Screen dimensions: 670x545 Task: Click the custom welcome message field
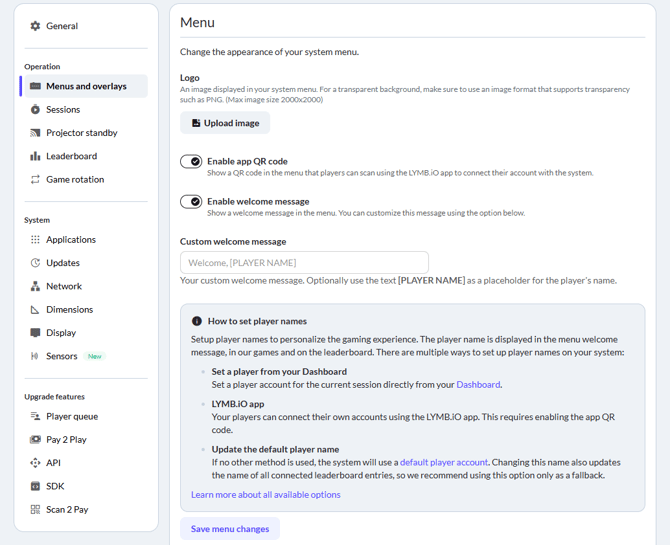click(304, 263)
